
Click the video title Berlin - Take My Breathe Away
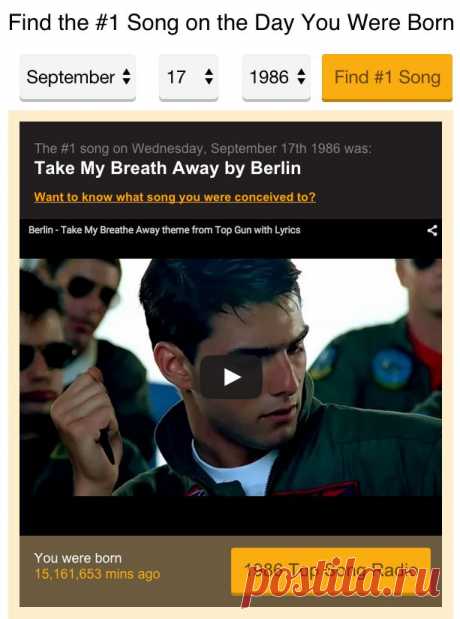(164, 230)
